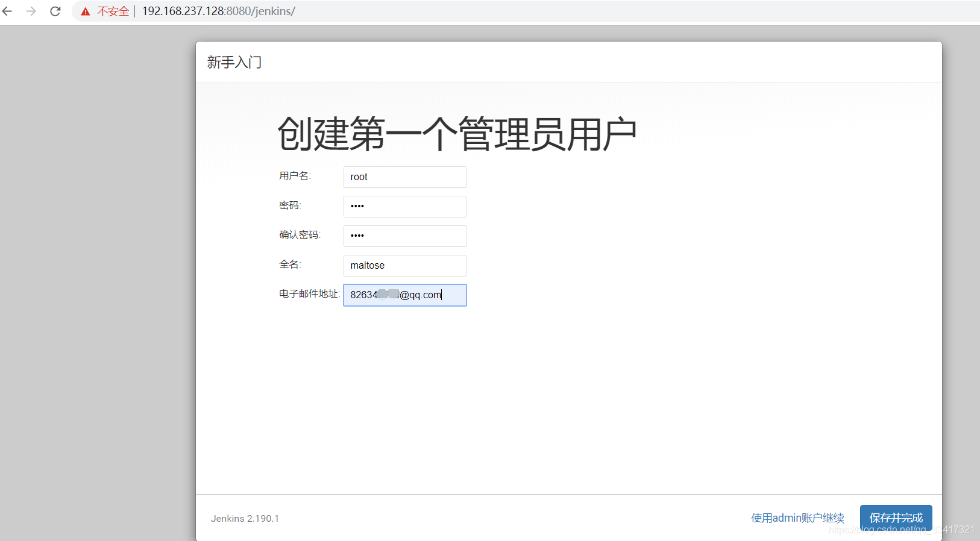Focus the 用户名 field containing root

(x=405, y=177)
